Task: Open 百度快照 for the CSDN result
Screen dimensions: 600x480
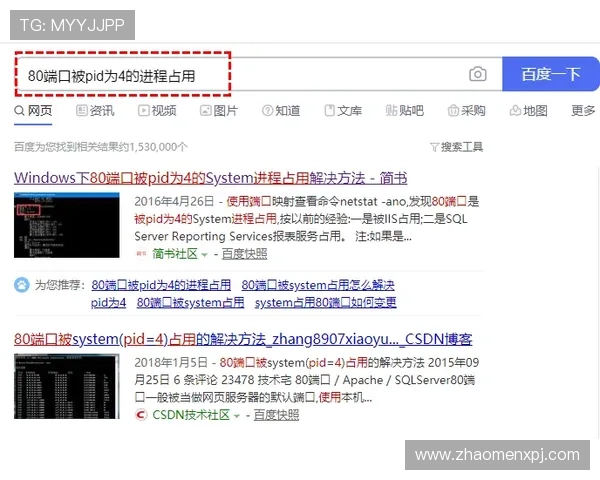Action: (276, 415)
